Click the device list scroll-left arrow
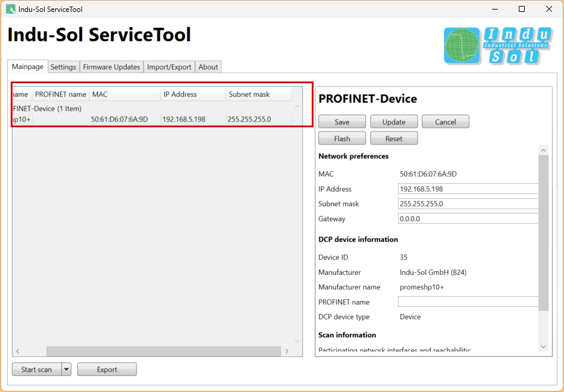The width and height of the screenshot is (564, 392). tap(18, 351)
